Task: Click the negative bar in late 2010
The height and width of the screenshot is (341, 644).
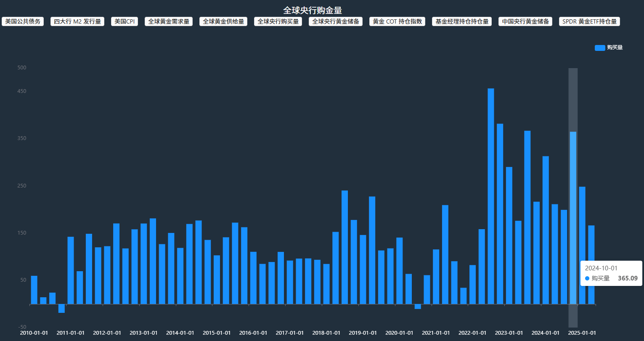Action: [61, 308]
